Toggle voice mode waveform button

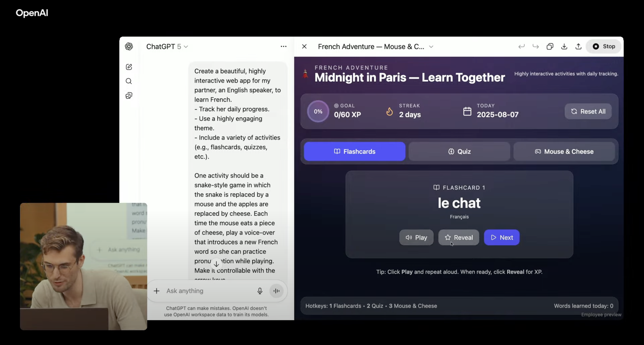(x=276, y=291)
